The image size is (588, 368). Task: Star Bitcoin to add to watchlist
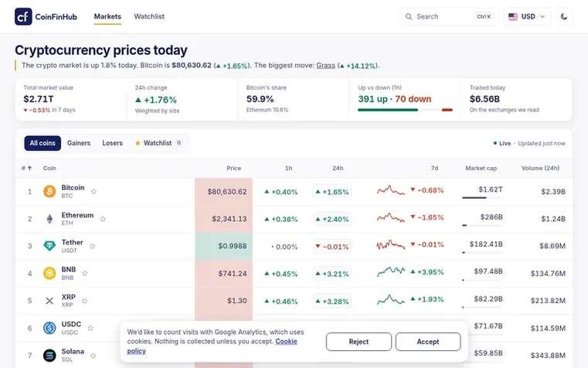pyautogui.click(x=93, y=191)
